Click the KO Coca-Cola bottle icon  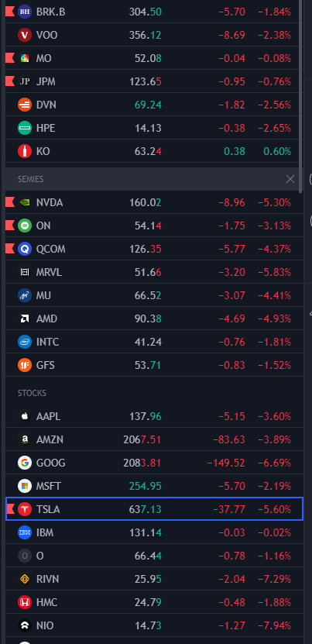click(25, 151)
